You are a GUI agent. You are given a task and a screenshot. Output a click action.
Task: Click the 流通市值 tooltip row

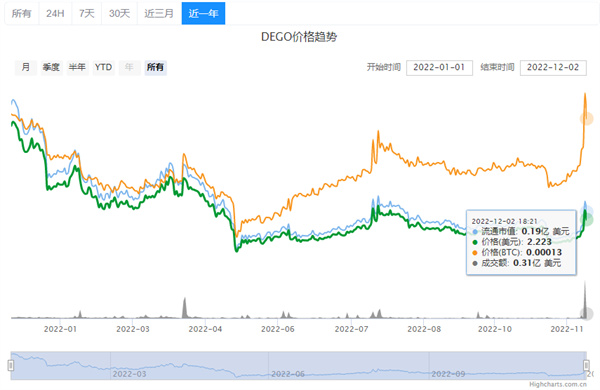(521, 231)
